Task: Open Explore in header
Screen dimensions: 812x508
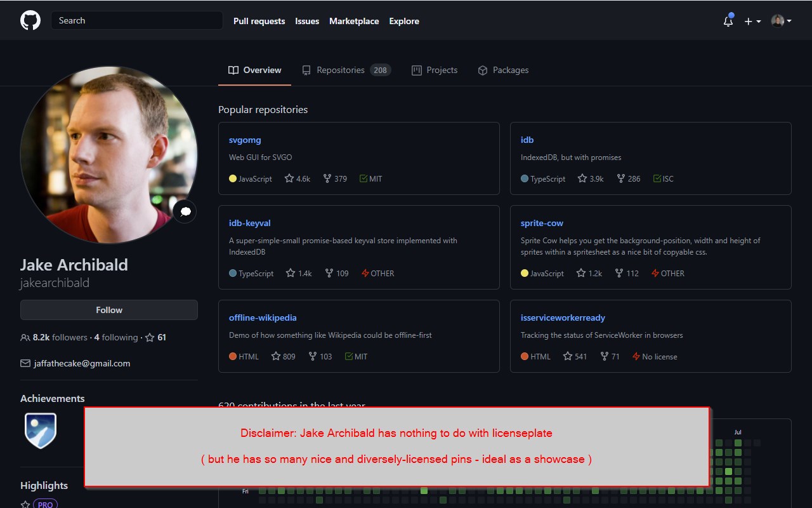Action: click(x=404, y=21)
